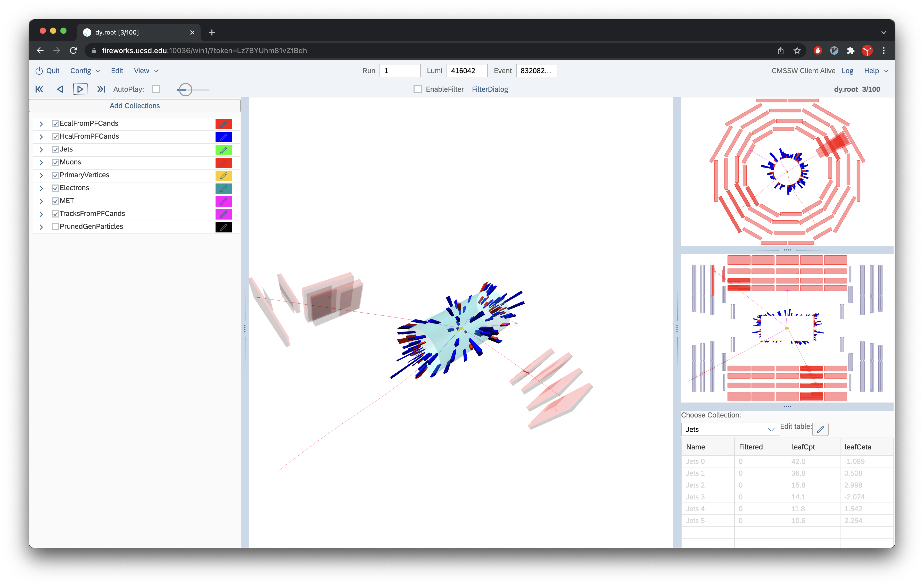Bookmark this page with the star icon

797,51
